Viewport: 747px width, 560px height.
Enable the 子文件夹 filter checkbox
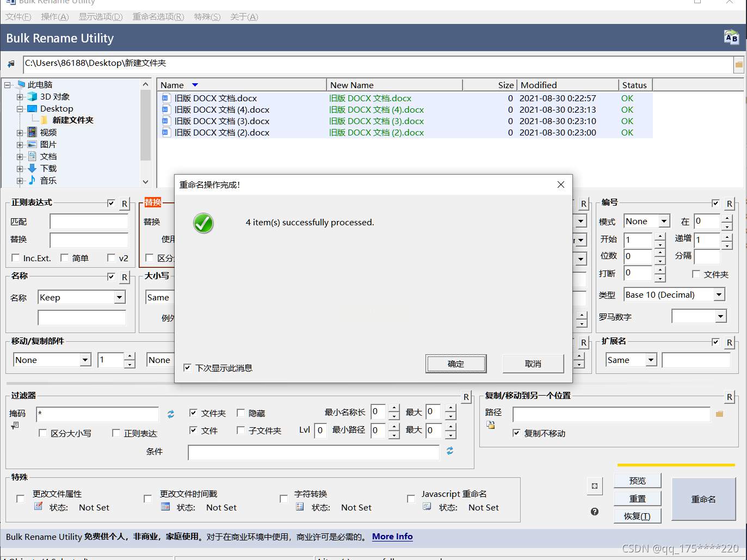[240, 430]
